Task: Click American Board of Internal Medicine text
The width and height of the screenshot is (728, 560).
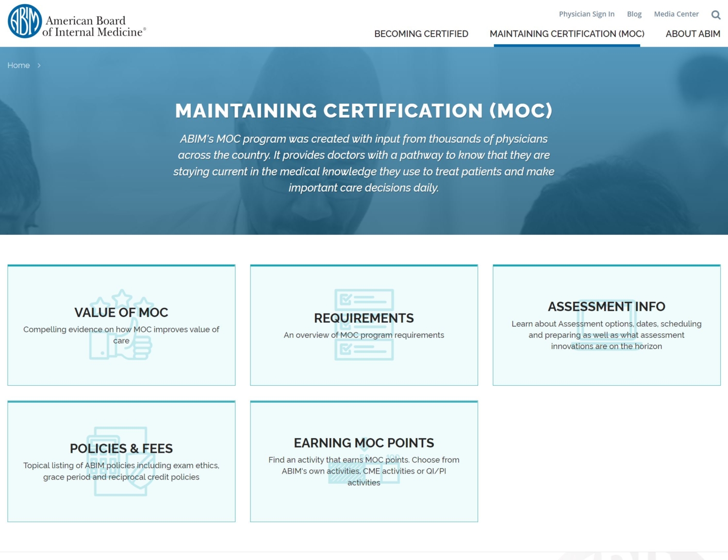Action: pyautogui.click(x=94, y=26)
